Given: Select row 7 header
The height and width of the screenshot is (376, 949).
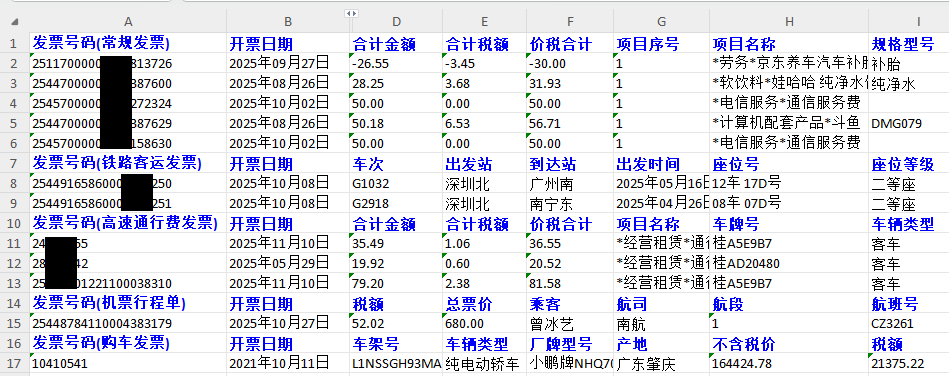Looking at the screenshot, I should [x=15, y=163].
